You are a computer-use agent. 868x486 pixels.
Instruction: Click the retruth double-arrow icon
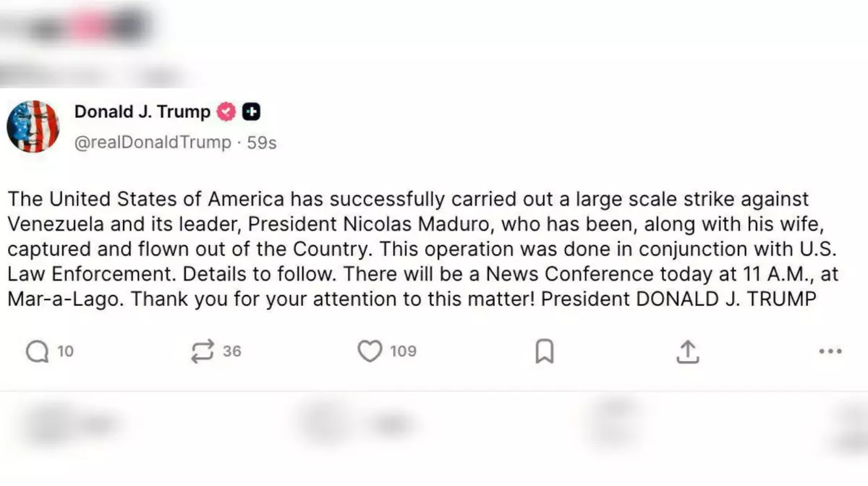click(x=203, y=351)
